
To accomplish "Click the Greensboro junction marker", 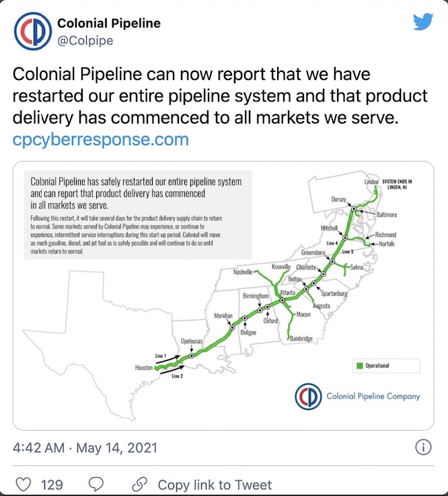I will (332, 261).
